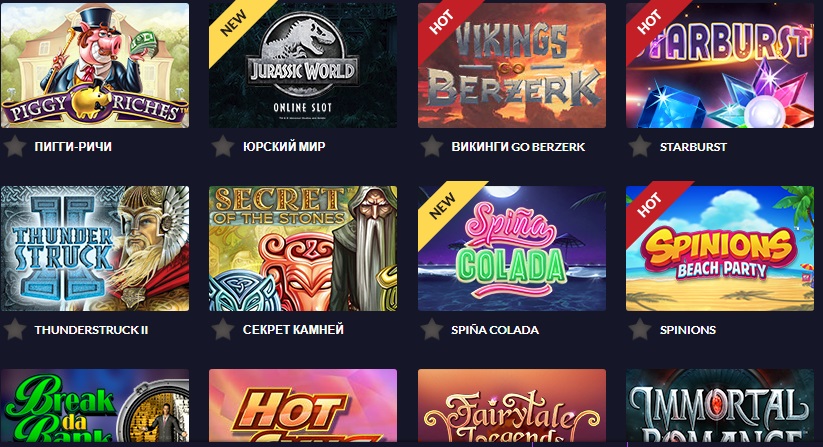823x447 pixels.
Task: Open Spiña Colada game image
Action: 512,249
